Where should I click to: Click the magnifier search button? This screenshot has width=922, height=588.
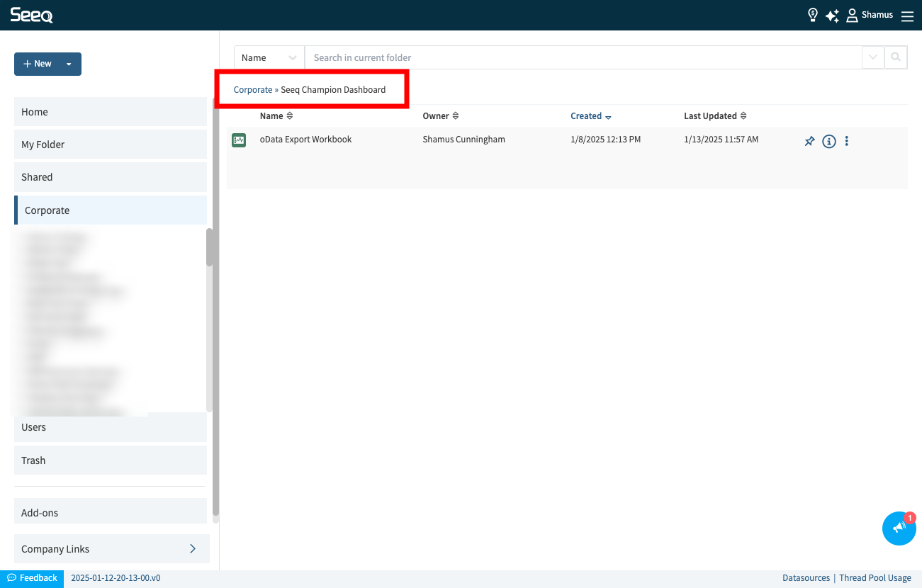896,57
